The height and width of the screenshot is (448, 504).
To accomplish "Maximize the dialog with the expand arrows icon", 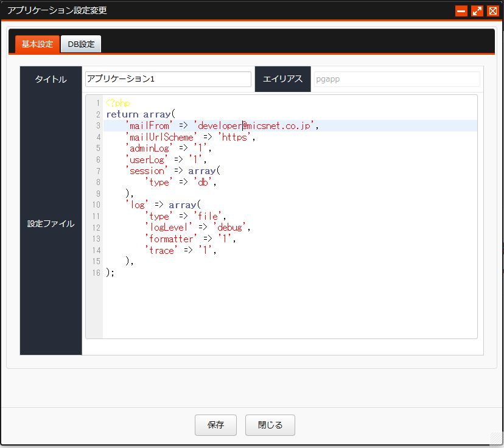I will [477, 11].
